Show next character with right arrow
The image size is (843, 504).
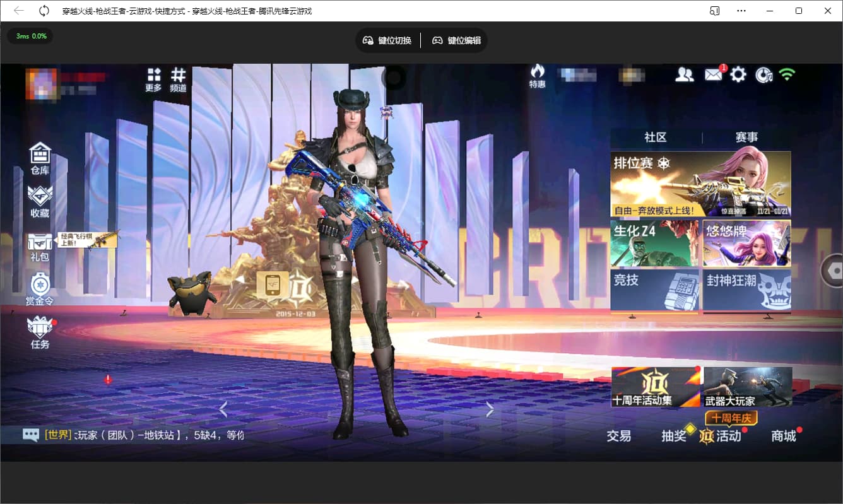click(490, 409)
